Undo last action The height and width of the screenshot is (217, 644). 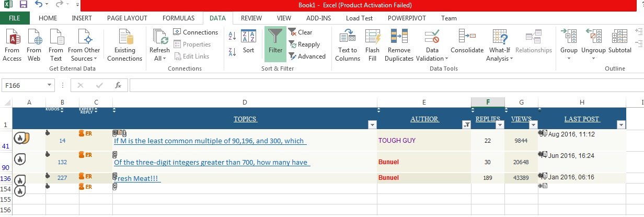point(39,5)
